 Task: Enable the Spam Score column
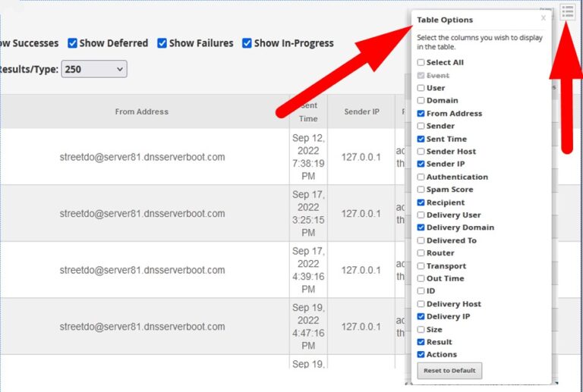pyautogui.click(x=421, y=190)
